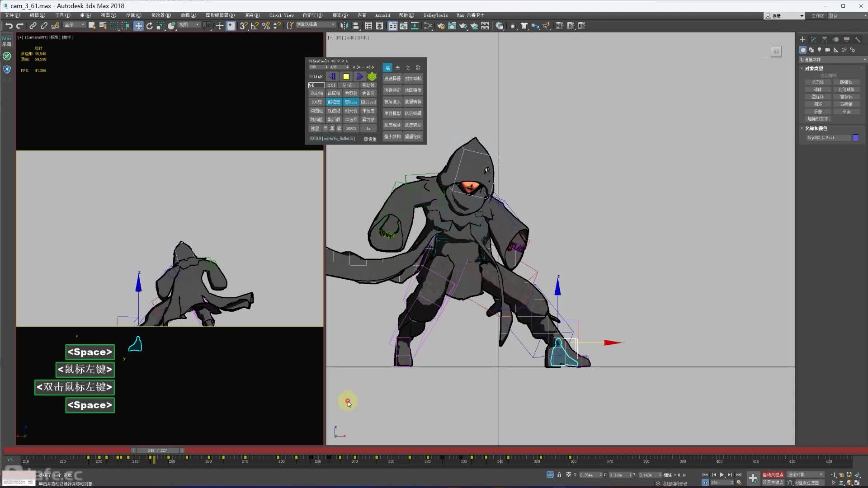The image size is (868, 488).
Task: Click the 5f frame input field
Action: (x=316, y=85)
